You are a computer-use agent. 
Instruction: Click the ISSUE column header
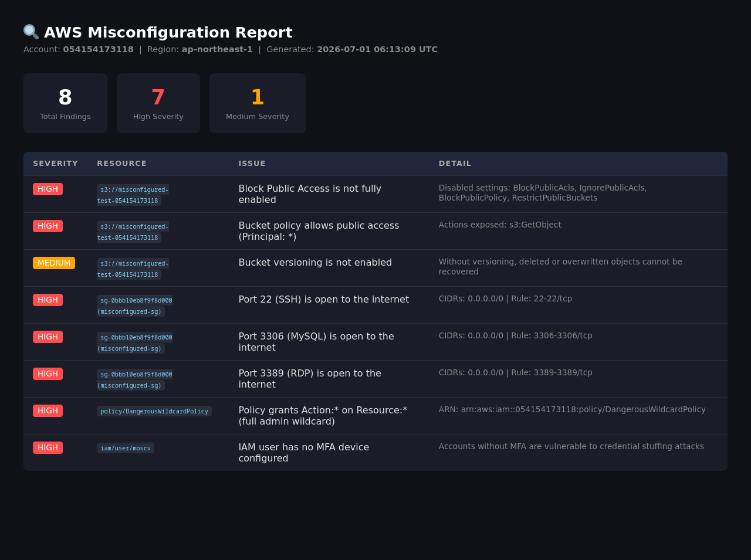point(252,164)
